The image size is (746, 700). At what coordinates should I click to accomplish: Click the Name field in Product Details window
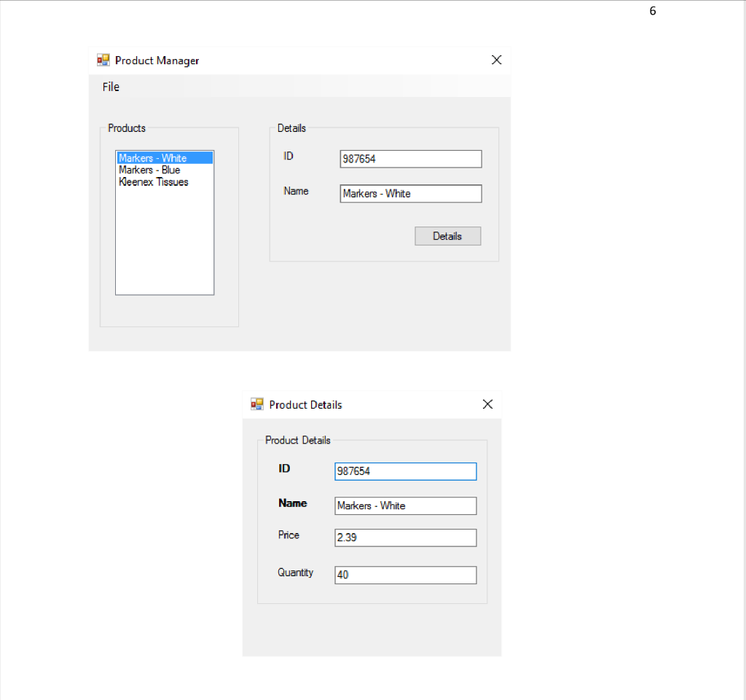pyautogui.click(x=405, y=506)
